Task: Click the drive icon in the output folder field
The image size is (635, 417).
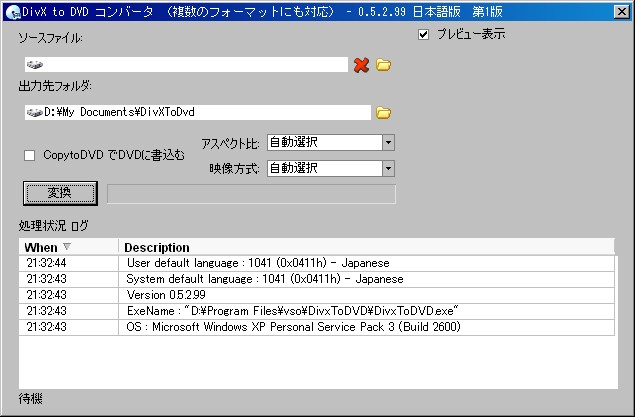Action: (33, 112)
